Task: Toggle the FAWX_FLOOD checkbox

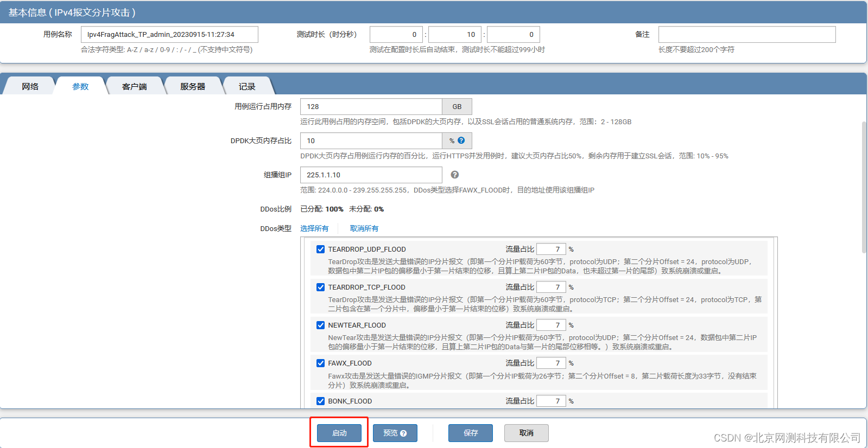Action: (321, 363)
